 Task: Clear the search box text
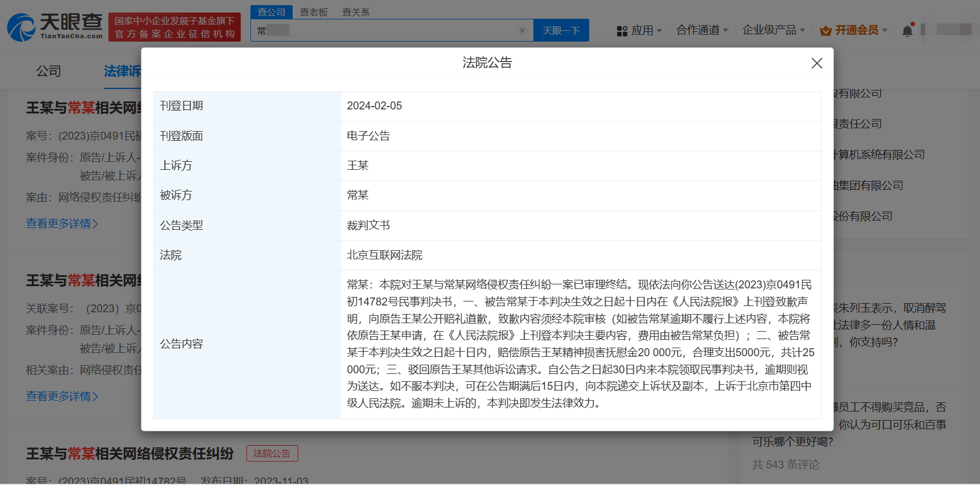point(521,31)
